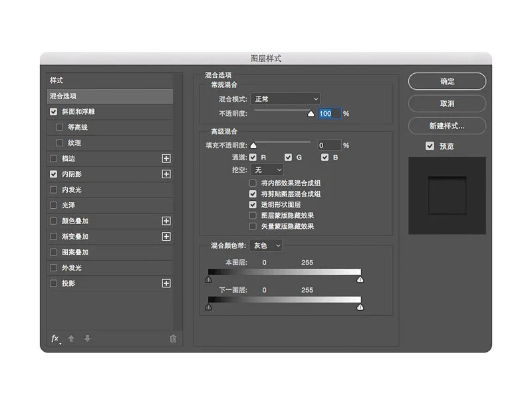The height and width of the screenshot is (405, 532).
Task: Click the plus icon beside 颜色叠加
Action: coord(166,221)
